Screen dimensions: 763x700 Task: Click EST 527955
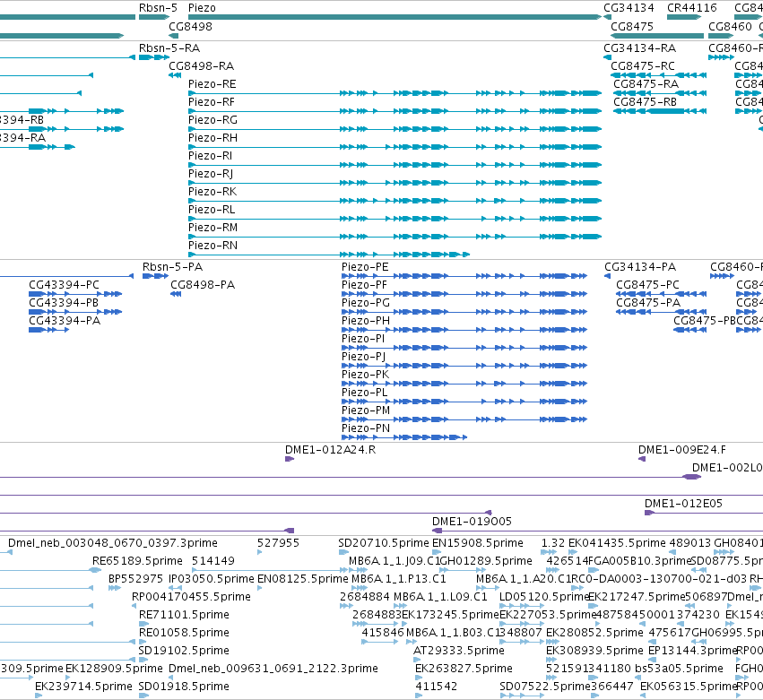278,543
